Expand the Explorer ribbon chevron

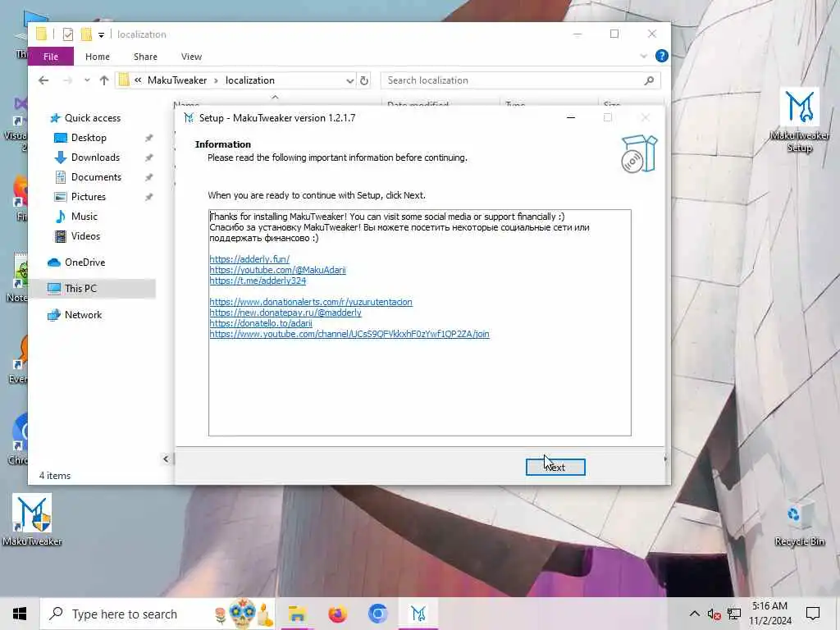pos(643,56)
